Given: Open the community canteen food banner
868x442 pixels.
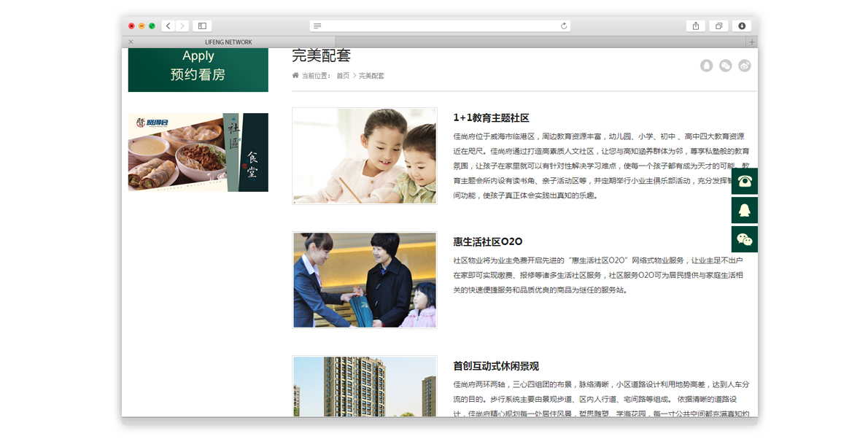Looking at the screenshot, I should [198, 152].
